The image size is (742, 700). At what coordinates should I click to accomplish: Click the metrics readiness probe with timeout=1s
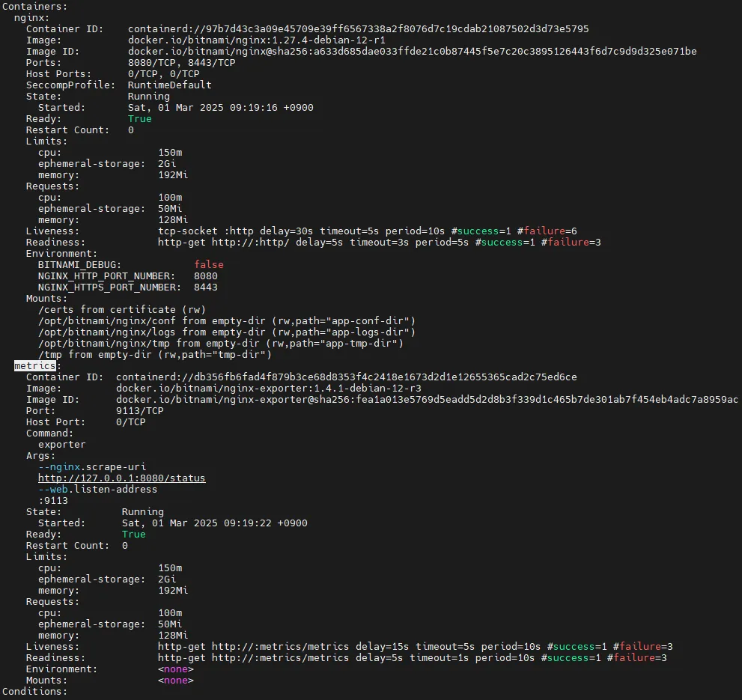coord(412,658)
